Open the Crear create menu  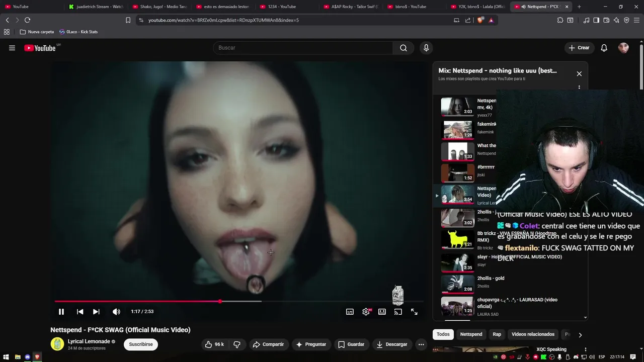(579, 48)
